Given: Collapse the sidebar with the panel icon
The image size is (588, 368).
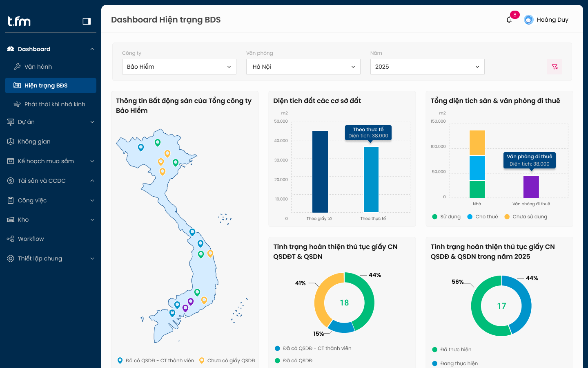Looking at the screenshot, I should coord(87,21).
